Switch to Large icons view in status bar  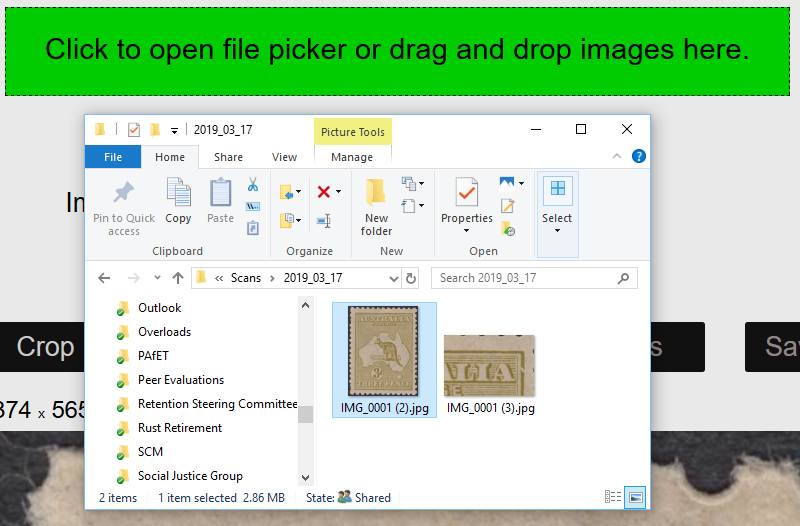[x=636, y=497]
